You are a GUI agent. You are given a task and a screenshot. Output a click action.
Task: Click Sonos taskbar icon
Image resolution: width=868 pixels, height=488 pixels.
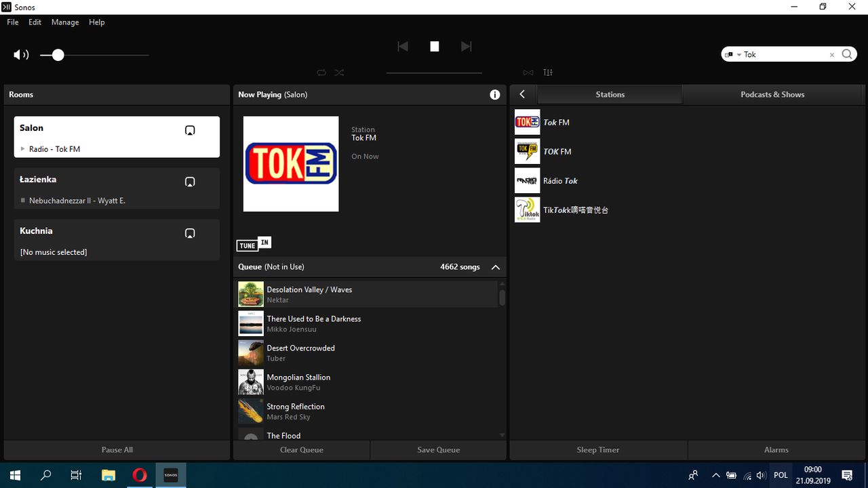point(171,475)
